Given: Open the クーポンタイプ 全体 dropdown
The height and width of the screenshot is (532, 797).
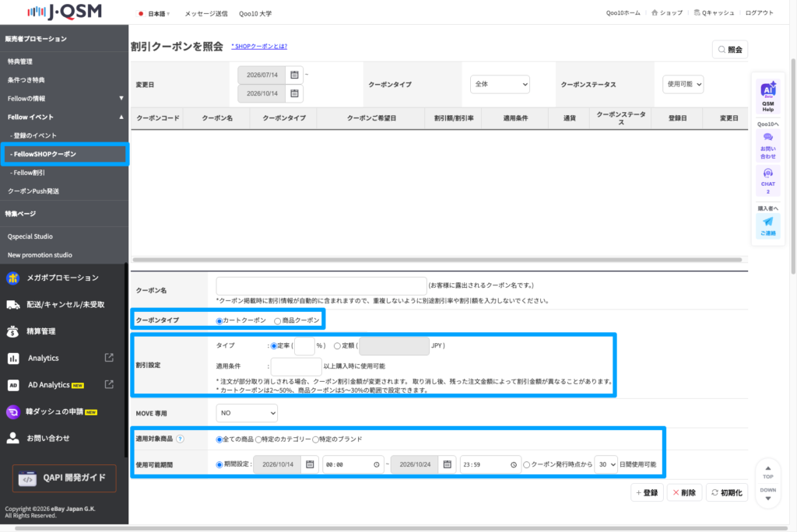Looking at the screenshot, I should pos(500,84).
